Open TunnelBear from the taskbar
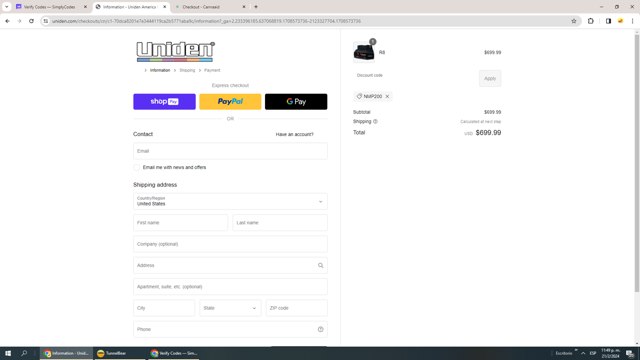 tap(119, 353)
